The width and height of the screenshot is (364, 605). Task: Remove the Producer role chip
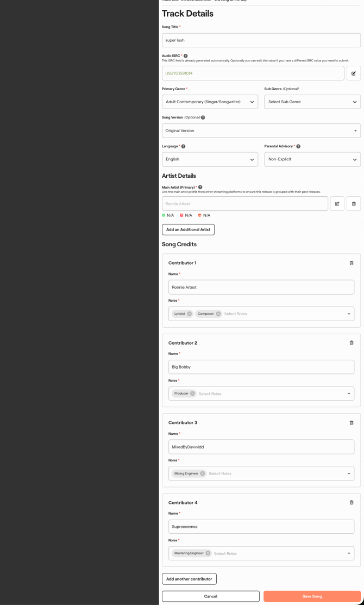tap(192, 394)
